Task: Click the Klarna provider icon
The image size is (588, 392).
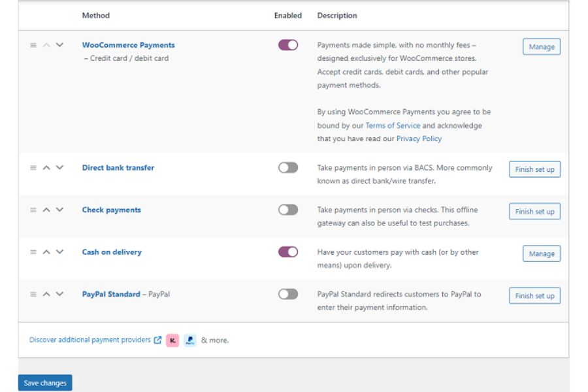Action: [172, 340]
